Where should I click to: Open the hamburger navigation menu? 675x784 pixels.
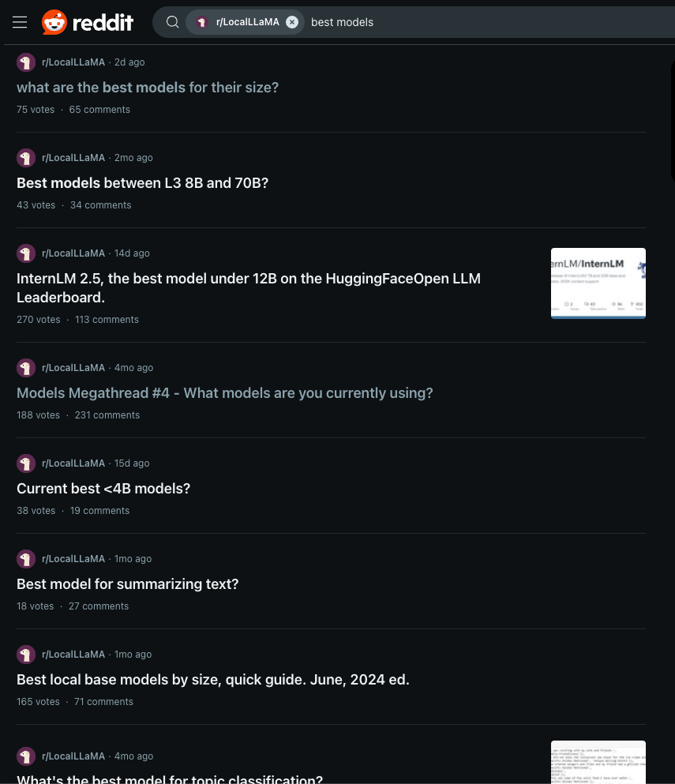[x=20, y=22]
